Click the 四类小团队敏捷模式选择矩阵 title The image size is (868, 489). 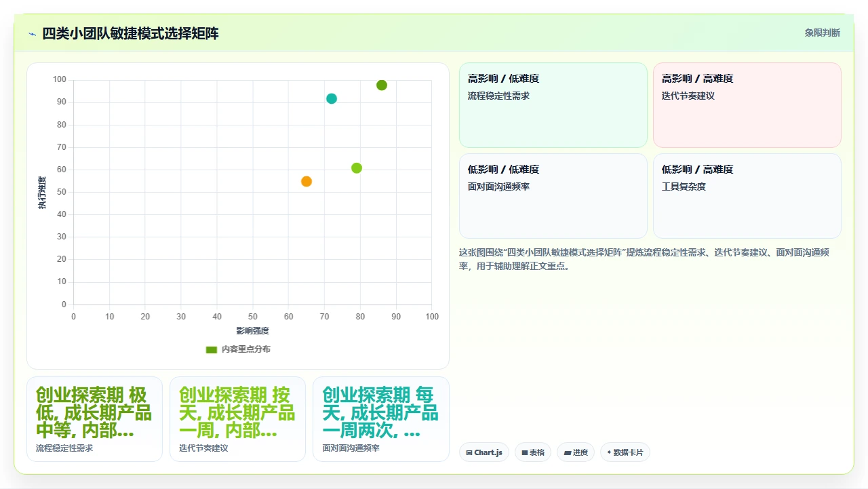130,33
